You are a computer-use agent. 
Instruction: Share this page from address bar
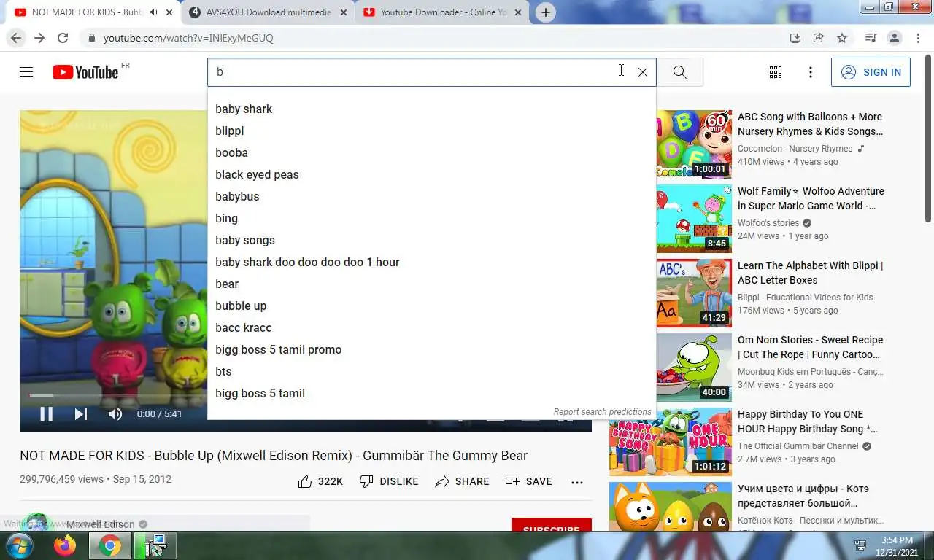click(x=819, y=38)
